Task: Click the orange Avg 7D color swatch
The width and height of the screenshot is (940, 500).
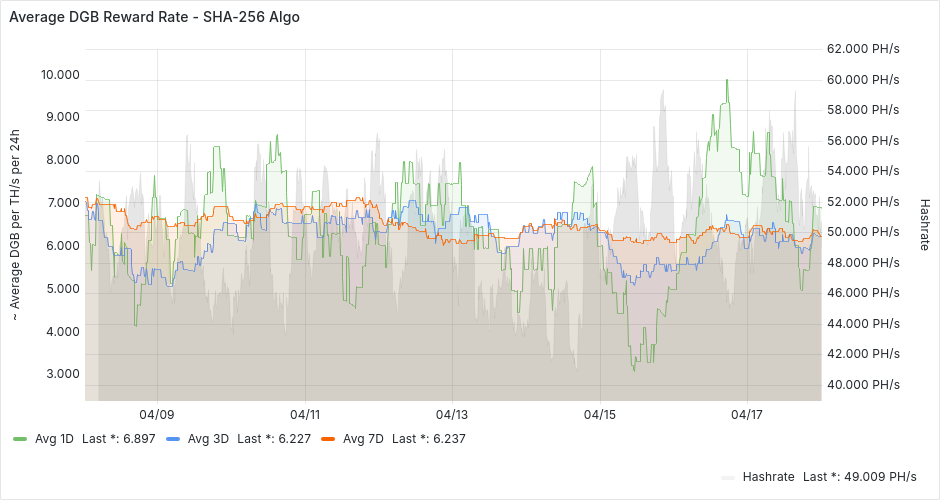Action: 328,439
